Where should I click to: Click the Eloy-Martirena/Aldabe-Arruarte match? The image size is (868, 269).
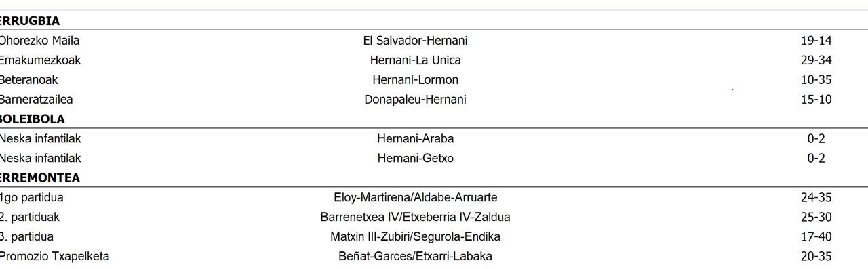tap(415, 198)
